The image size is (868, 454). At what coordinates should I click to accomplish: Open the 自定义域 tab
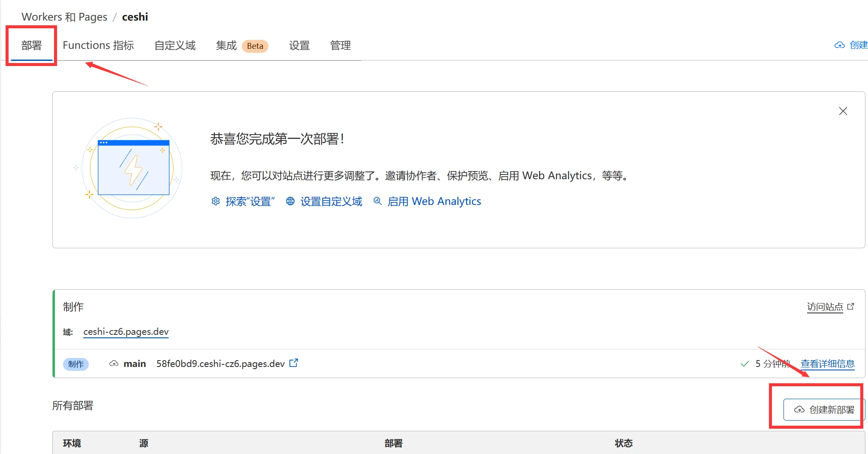coord(175,45)
